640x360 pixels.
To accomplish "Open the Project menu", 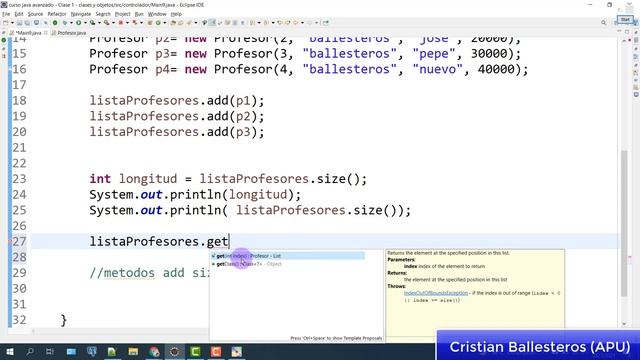I will [x=122, y=14].
